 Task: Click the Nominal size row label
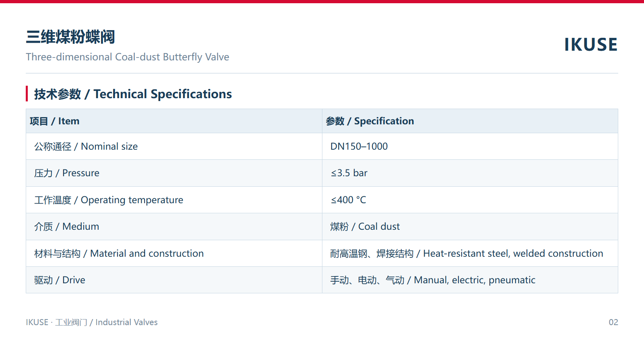[86, 146]
